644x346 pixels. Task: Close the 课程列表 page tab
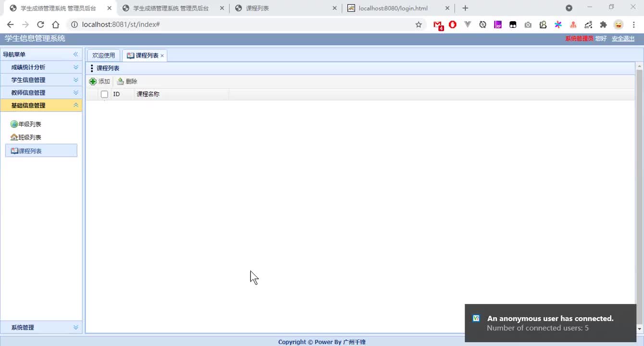click(x=162, y=56)
